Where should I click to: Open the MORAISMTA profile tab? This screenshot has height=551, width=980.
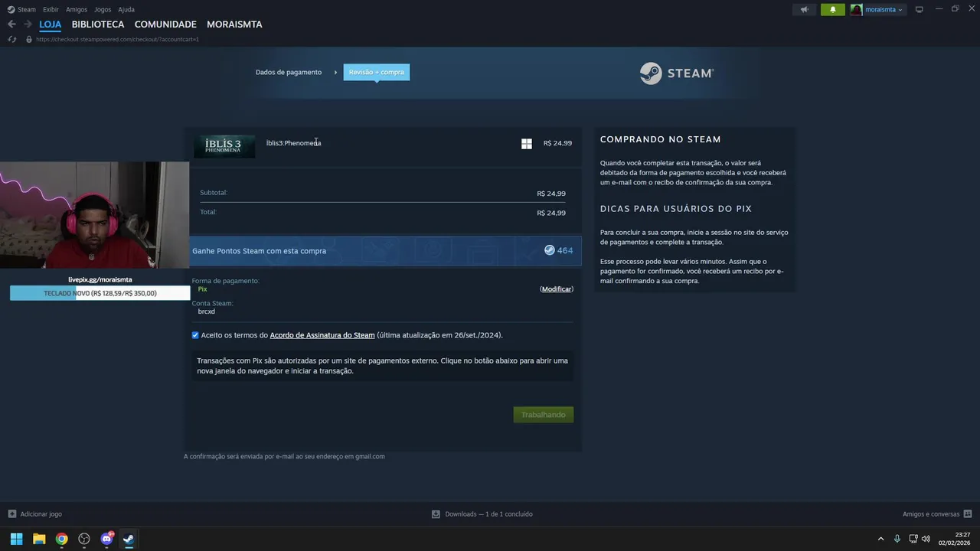[x=234, y=24]
